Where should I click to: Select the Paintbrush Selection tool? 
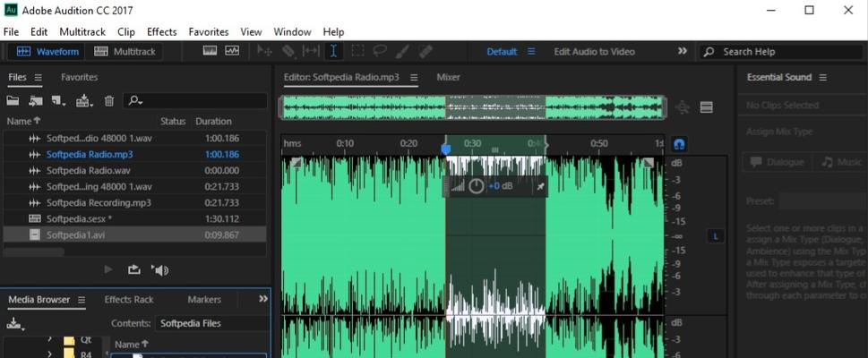[x=402, y=51]
